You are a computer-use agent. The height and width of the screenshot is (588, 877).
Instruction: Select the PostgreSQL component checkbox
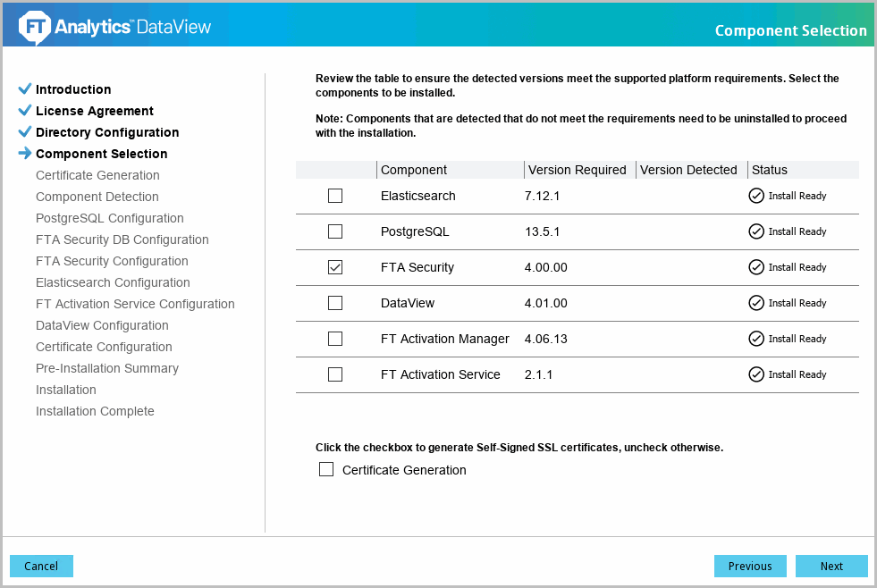[x=335, y=231]
